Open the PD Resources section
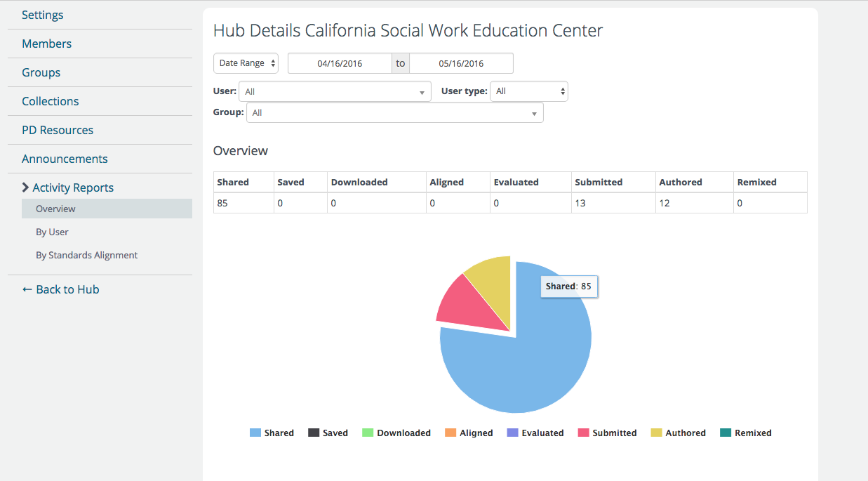The width and height of the screenshot is (868, 481). (58, 130)
